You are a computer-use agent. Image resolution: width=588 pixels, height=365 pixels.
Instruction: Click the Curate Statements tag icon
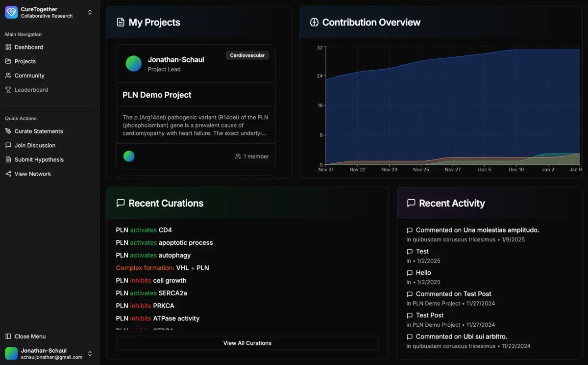(x=8, y=131)
